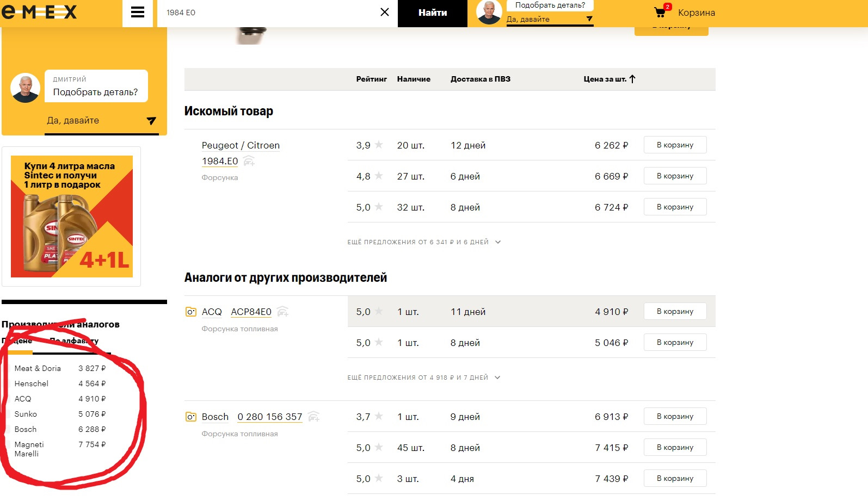Tick the Sunko manufacturer checkbox
Viewport: 868px width, 501px height.
[x=8, y=414]
